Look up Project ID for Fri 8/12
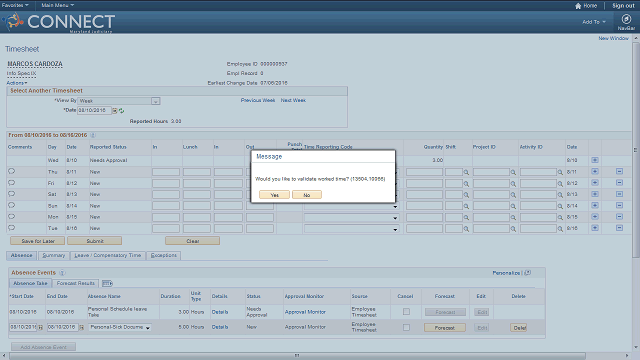640x360 pixels. point(513,184)
